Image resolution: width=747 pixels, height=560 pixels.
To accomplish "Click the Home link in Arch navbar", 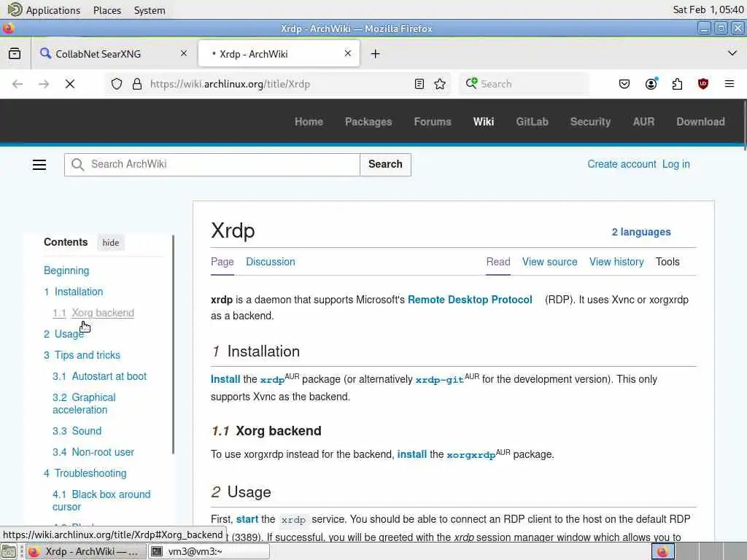I will pos(309,122).
